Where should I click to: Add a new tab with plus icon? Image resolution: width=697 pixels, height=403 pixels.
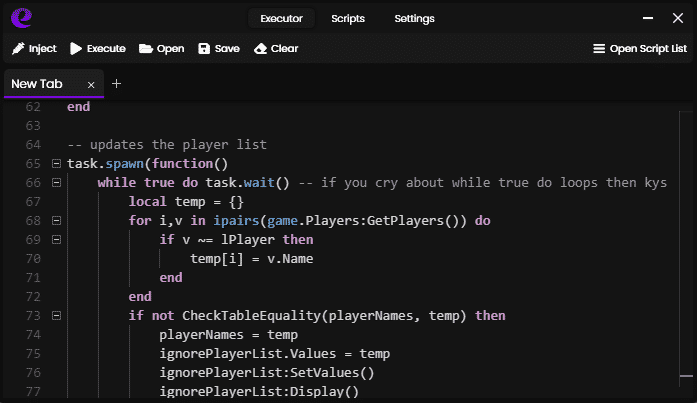click(116, 84)
